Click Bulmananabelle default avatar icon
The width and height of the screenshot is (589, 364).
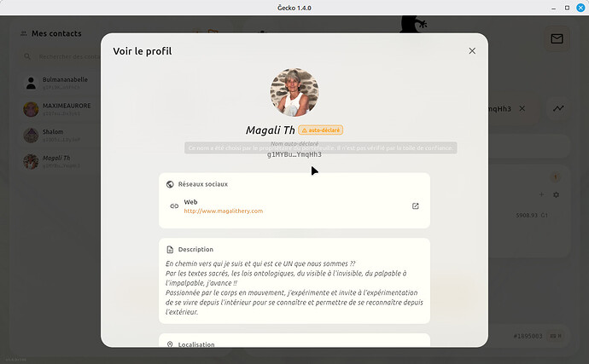(x=32, y=83)
